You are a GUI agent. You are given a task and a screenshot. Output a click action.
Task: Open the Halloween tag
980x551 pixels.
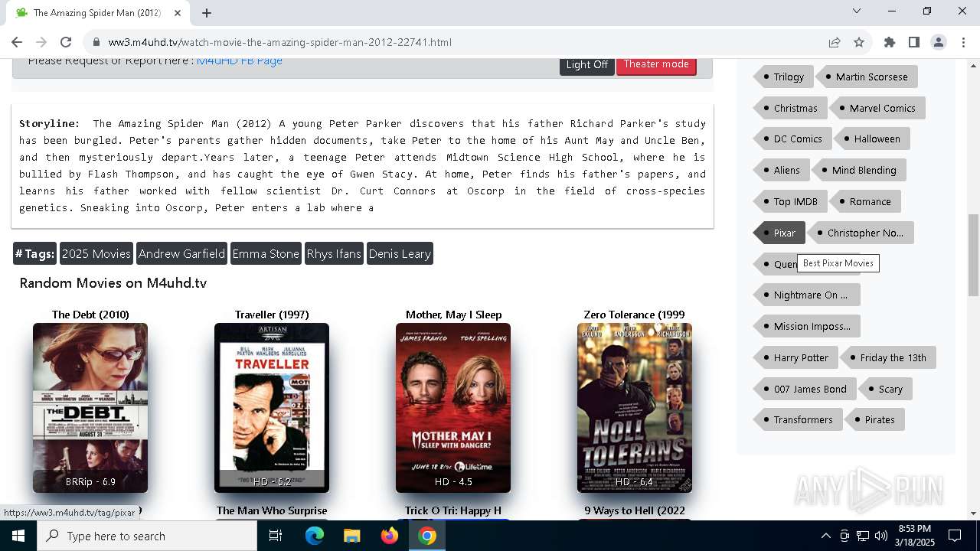(872, 139)
